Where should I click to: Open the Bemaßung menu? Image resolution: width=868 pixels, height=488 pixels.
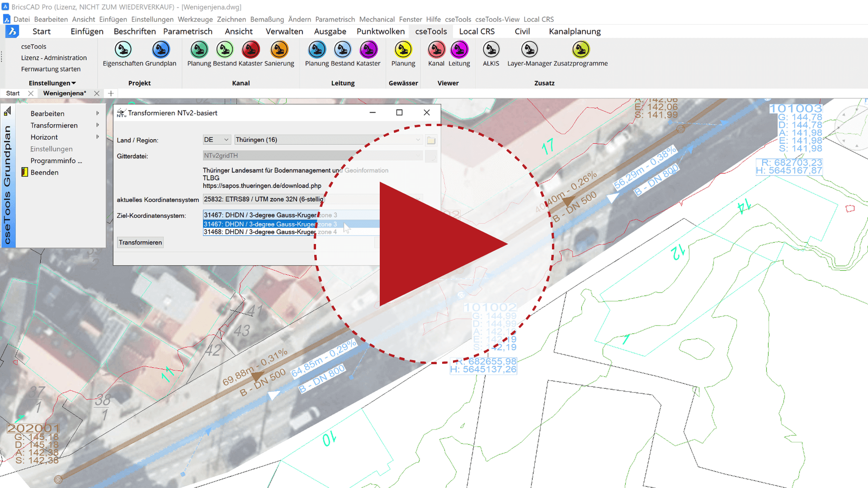tap(267, 19)
